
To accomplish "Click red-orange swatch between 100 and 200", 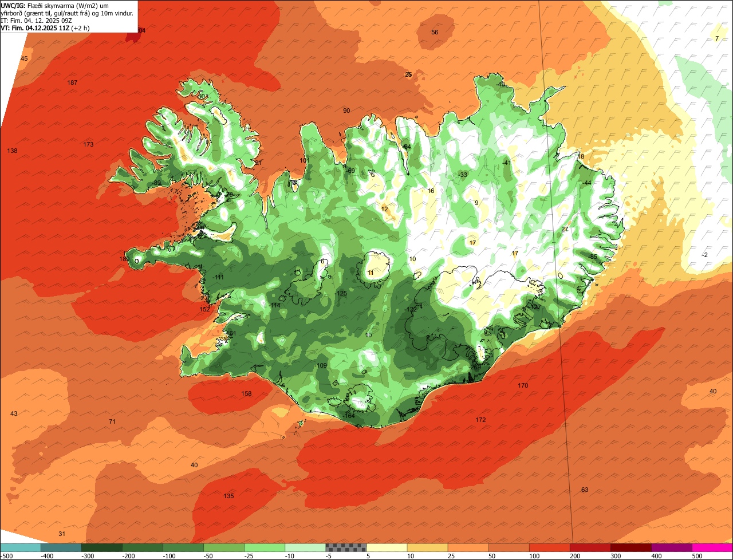I will click(549, 547).
